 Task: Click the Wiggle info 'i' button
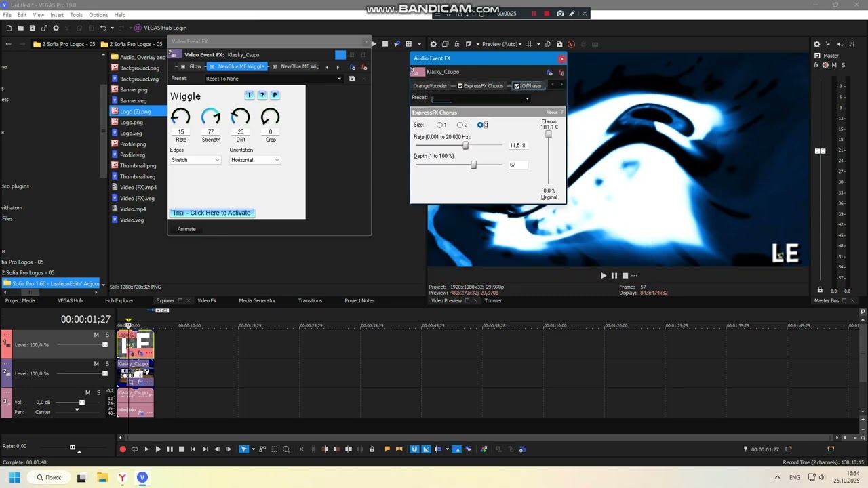point(249,95)
